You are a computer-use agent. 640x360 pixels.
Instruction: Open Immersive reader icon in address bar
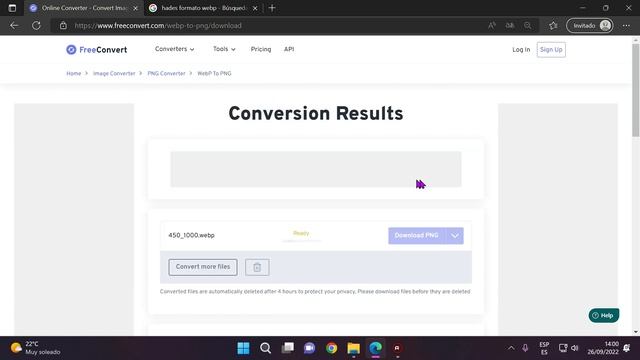point(510,26)
